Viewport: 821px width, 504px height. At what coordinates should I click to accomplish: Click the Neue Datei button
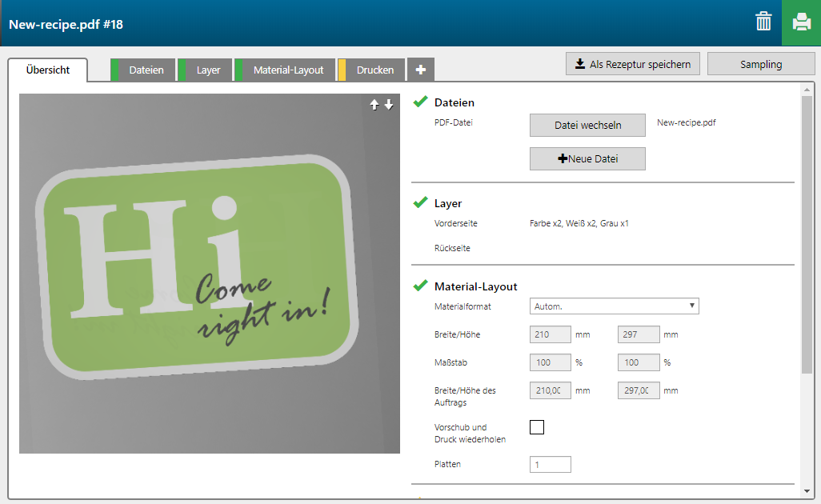click(x=587, y=159)
